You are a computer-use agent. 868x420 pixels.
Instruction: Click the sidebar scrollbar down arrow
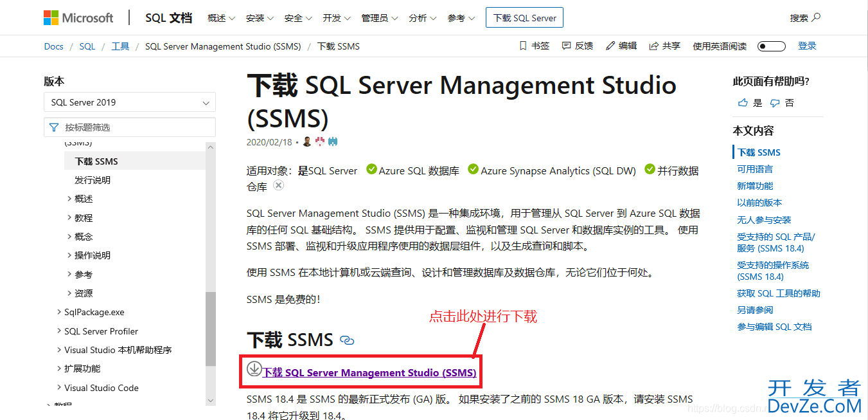point(211,401)
